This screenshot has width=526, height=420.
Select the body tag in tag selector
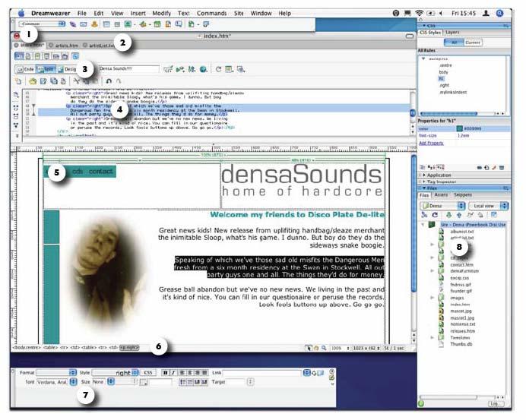click(27, 348)
